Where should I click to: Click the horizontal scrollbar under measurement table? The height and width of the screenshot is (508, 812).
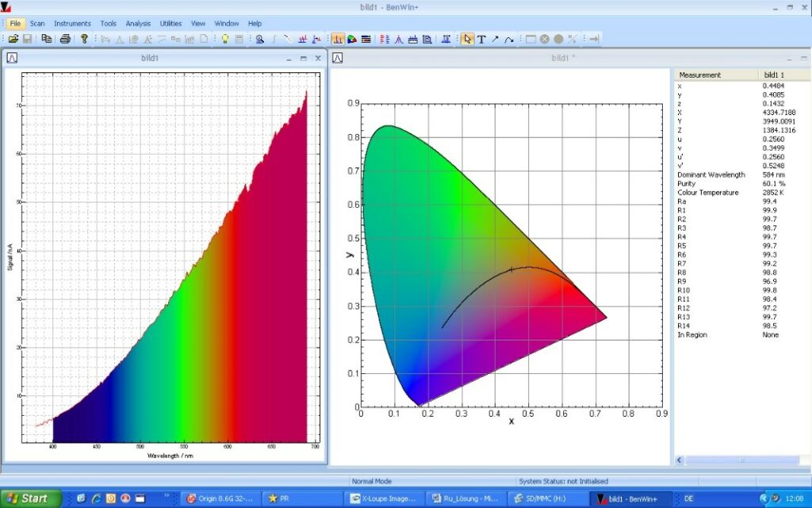coord(742,460)
